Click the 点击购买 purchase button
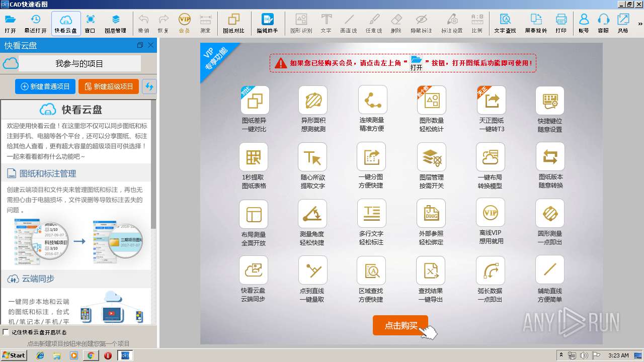Screen dimensions: 644x362 pos(400,325)
